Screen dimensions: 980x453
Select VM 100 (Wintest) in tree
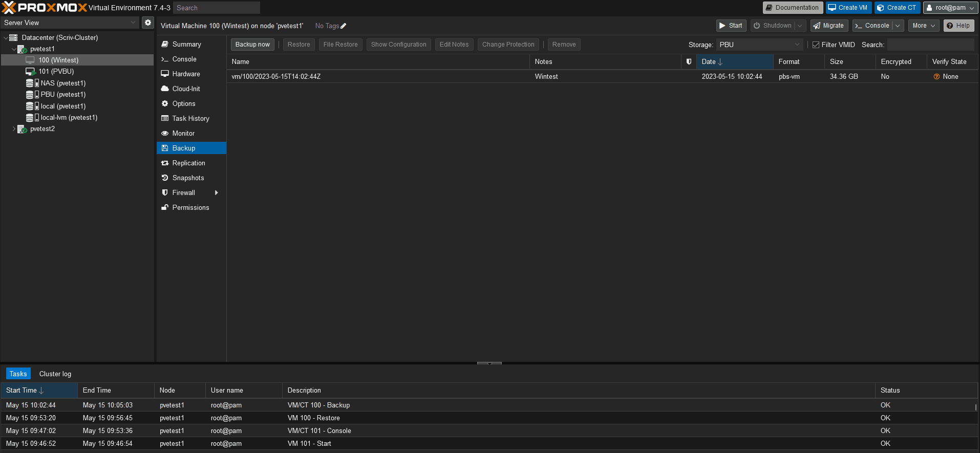[77, 60]
